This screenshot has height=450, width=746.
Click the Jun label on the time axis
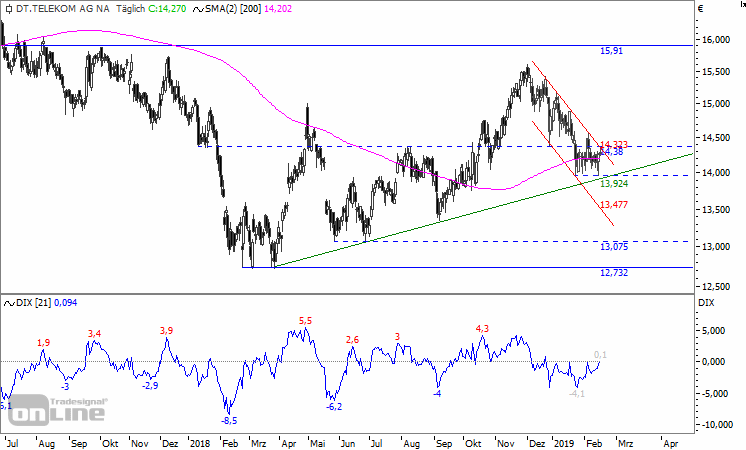(348, 444)
